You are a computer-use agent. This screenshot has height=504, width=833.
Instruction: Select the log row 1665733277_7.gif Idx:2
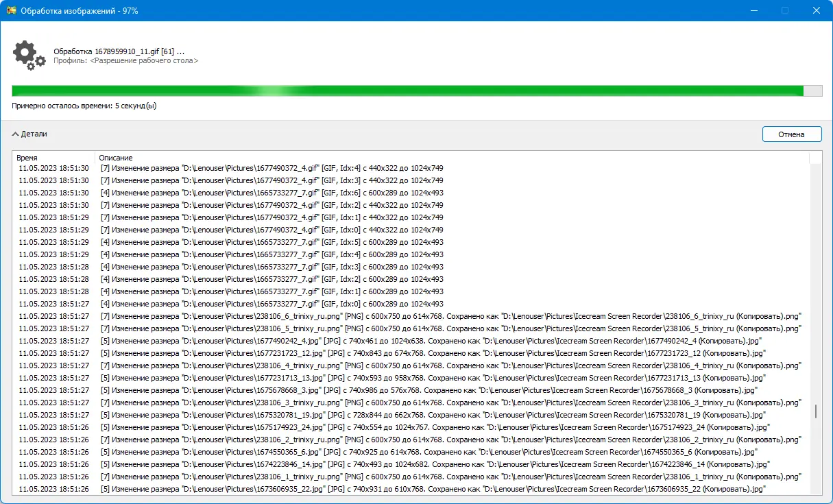pyautogui.click(x=411, y=279)
